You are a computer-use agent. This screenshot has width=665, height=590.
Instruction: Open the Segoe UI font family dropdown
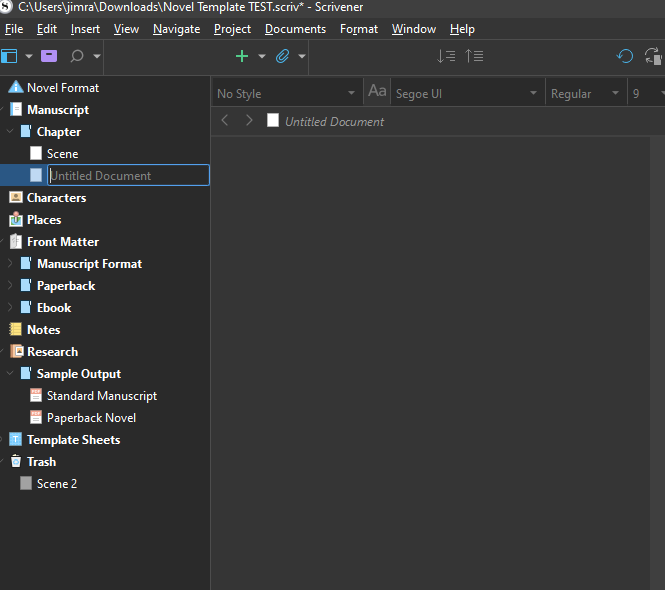(x=467, y=93)
